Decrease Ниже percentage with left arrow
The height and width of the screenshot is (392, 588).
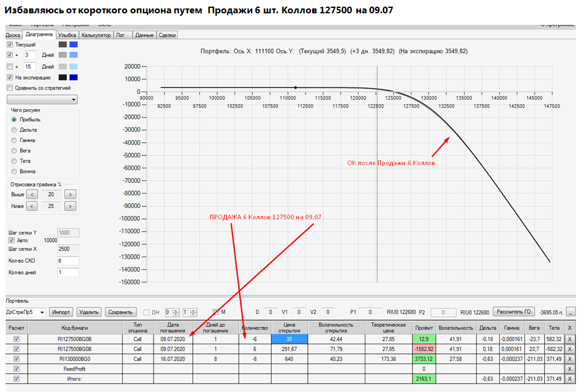click(32, 206)
